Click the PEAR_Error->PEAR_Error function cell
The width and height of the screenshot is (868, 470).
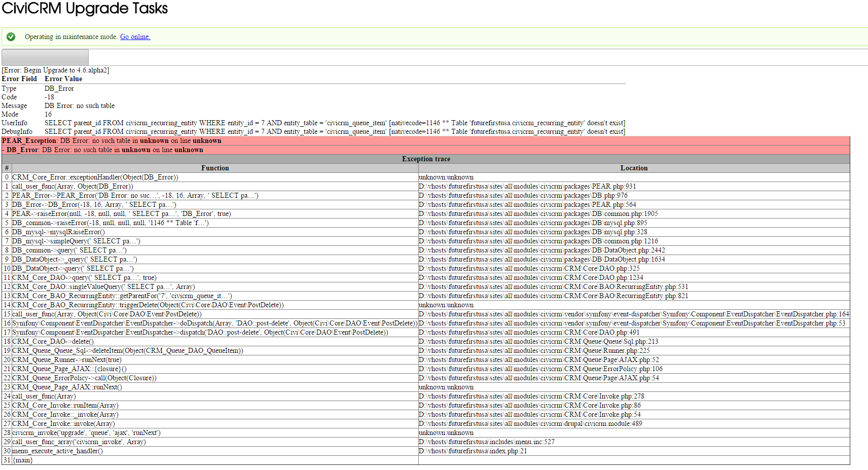click(x=215, y=196)
